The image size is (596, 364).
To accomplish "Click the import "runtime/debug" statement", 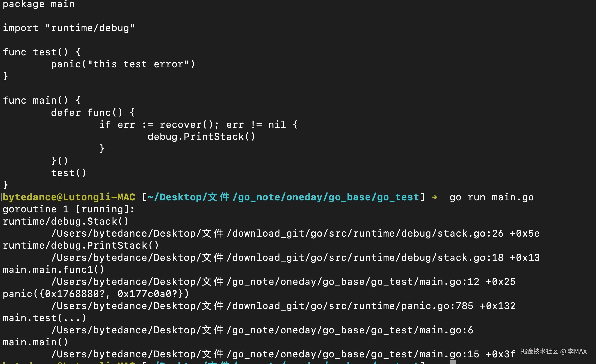I will coord(68,28).
